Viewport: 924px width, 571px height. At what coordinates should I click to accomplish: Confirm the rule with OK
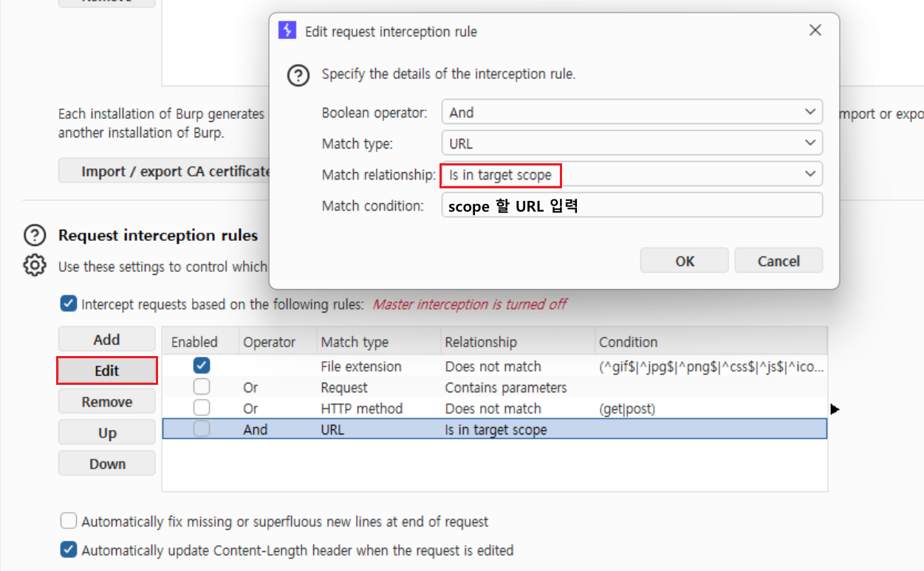pos(684,261)
